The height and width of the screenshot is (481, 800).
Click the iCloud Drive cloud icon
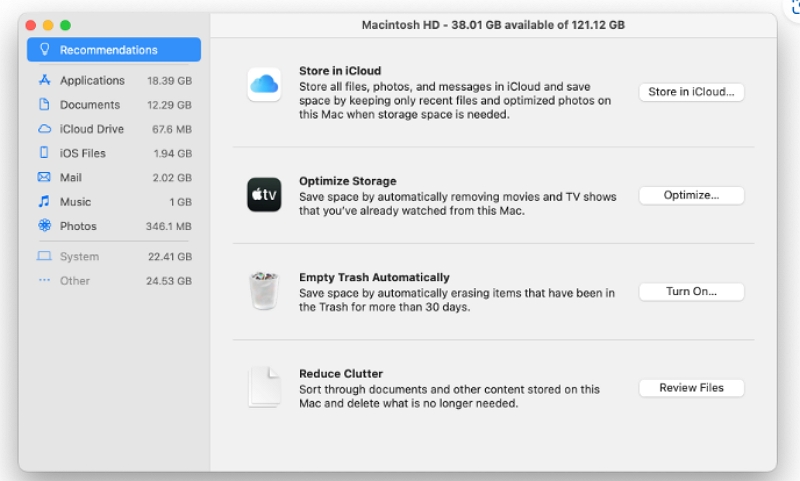[x=44, y=129]
